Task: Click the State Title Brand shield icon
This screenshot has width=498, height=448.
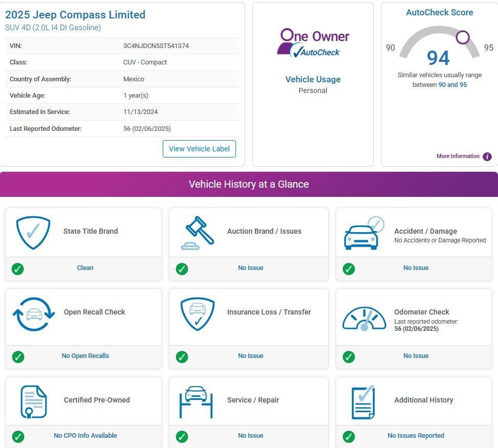Action: point(33,233)
